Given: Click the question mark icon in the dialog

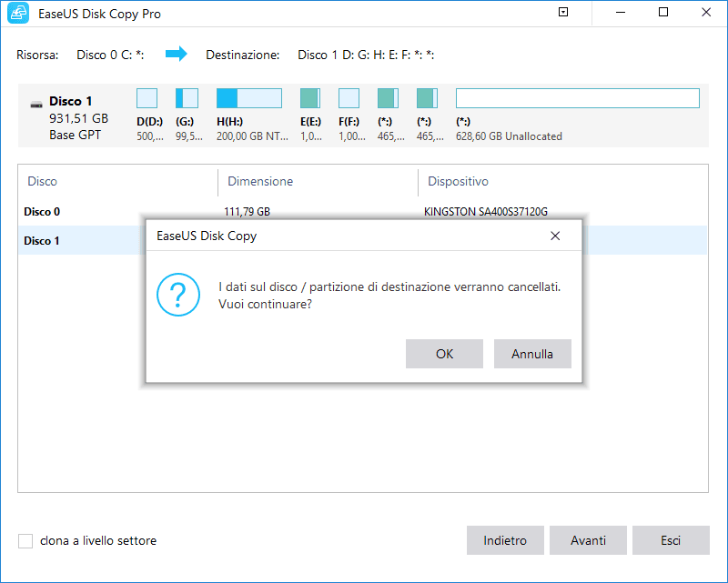Looking at the screenshot, I should (178, 295).
